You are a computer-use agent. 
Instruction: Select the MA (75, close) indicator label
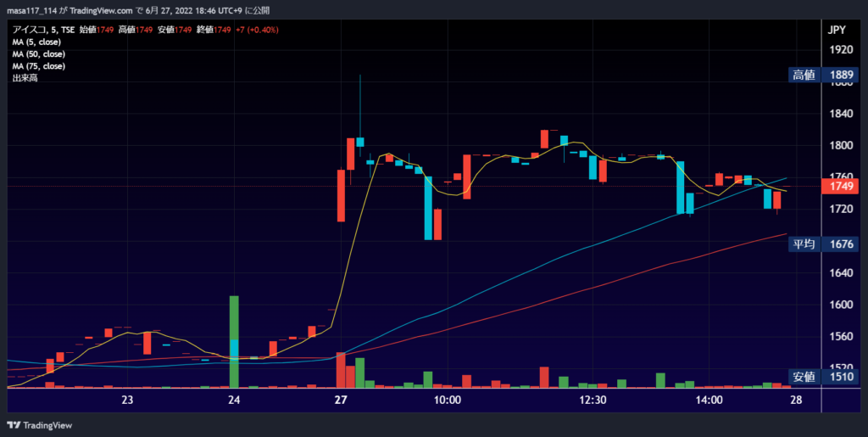[39, 66]
